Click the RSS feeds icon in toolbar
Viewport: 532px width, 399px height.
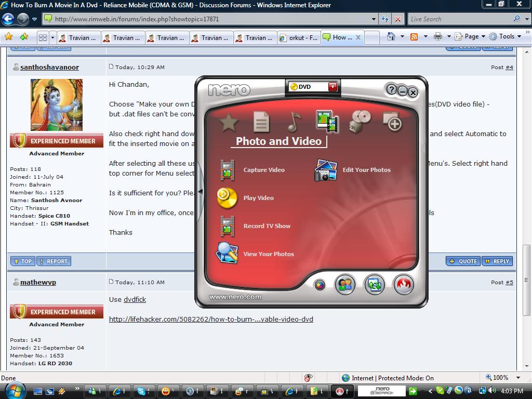point(414,37)
